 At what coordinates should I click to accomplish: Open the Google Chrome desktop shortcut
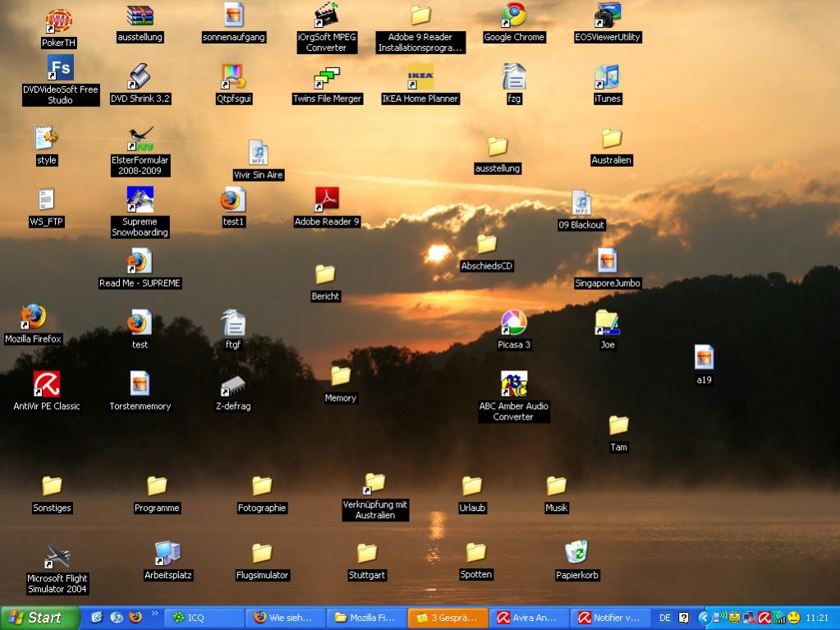coord(514,16)
